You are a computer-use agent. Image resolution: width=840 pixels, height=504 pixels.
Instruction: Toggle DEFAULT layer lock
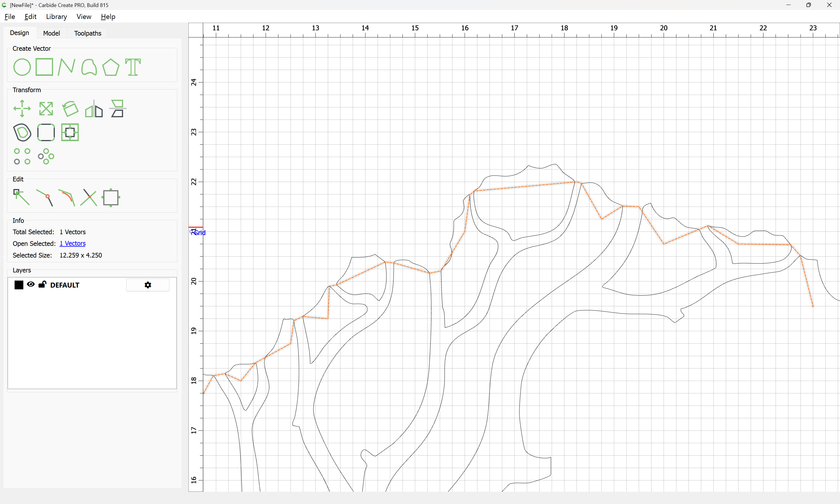click(42, 284)
